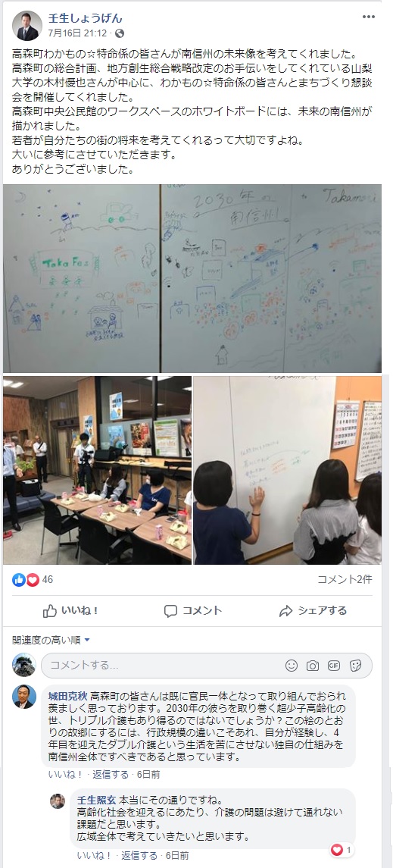Insert a GIF using the GIF icon
The height and width of the screenshot is (868, 393).
click(x=334, y=666)
